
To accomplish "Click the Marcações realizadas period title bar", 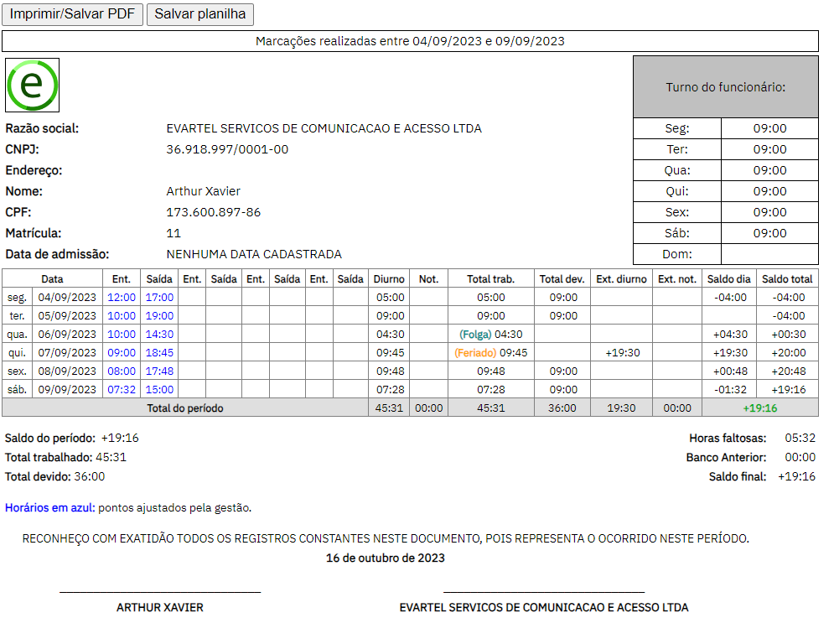I will coord(410,41).
